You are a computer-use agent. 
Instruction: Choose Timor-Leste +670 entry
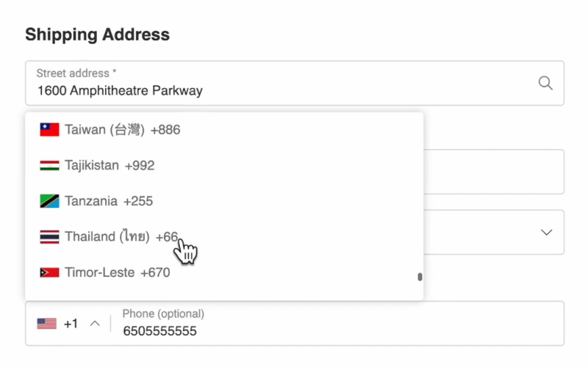[x=224, y=272]
